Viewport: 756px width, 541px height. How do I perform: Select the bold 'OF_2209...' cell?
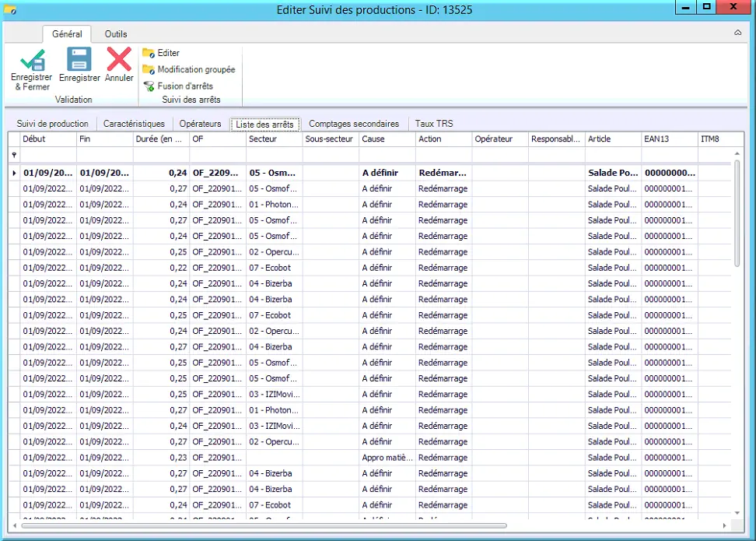coord(218,173)
